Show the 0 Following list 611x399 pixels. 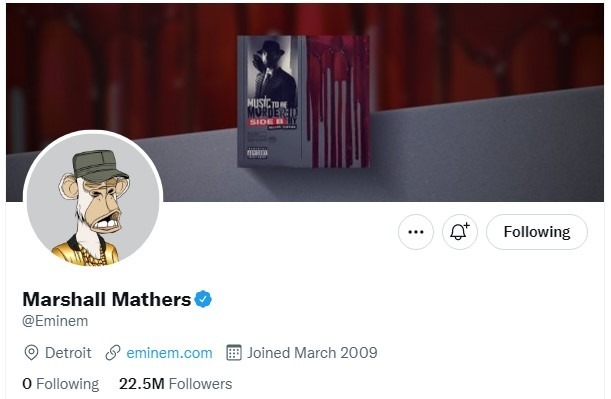click(61, 384)
